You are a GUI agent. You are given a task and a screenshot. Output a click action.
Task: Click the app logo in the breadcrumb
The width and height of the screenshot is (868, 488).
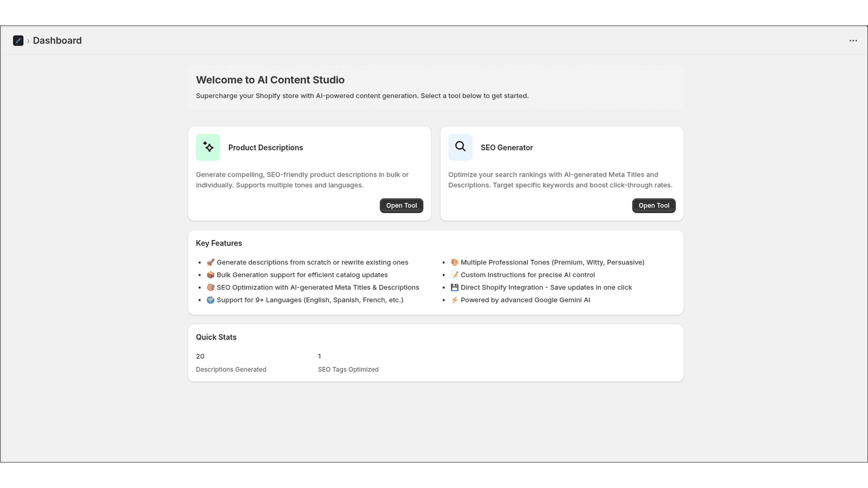(x=18, y=40)
